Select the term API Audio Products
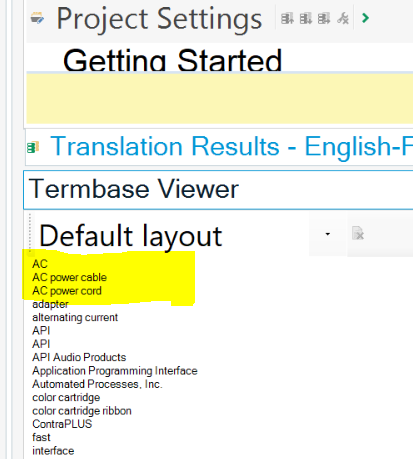Image resolution: width=413 pixels, height=459 pixels. (x=79, y=357)
